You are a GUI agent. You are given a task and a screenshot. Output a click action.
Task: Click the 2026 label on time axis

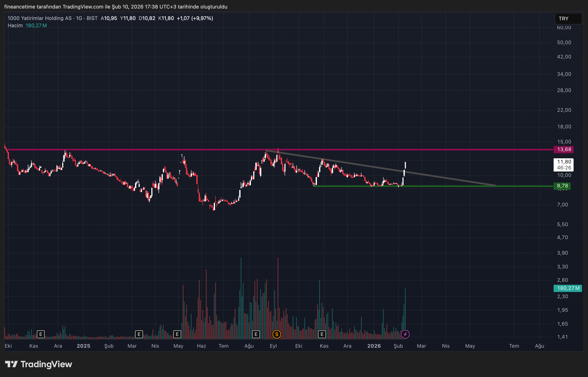374,346
